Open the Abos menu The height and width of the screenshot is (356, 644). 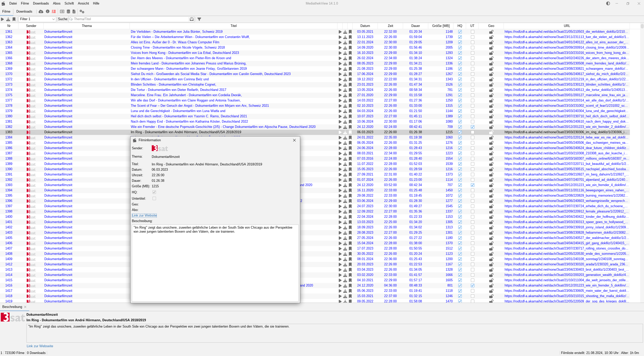(x=57, y=4)
